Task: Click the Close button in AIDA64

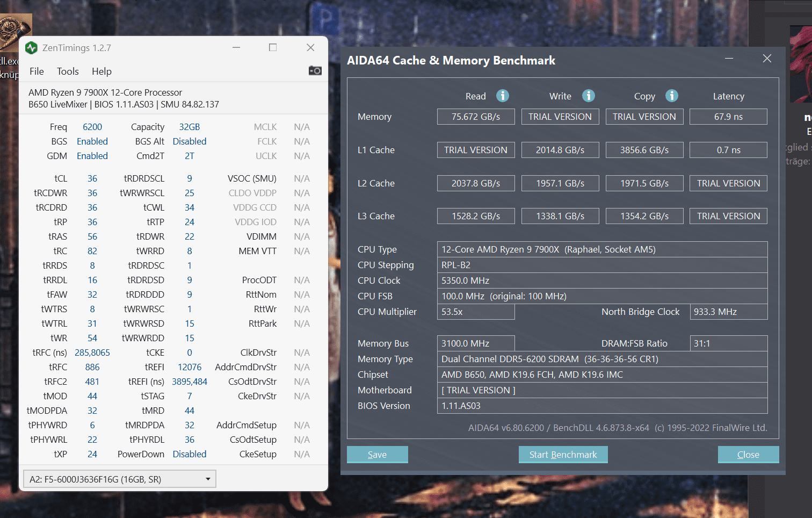Action: tap(748, 455)
